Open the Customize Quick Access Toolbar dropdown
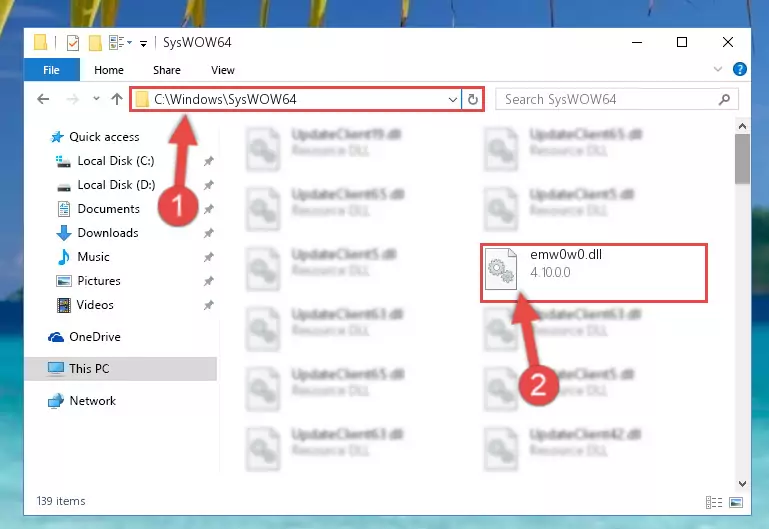 coord(143,44)
